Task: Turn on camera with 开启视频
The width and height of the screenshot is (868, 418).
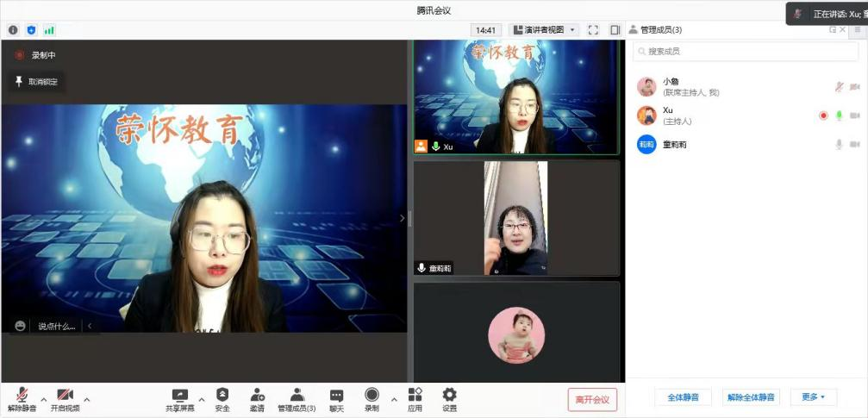Action: click(x=65, y=400)
